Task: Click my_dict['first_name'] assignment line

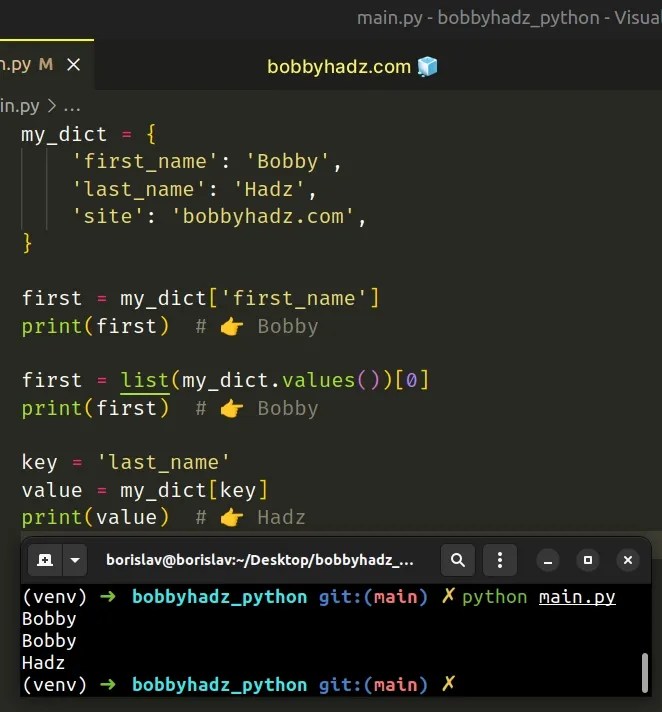Action: (200, 298)
